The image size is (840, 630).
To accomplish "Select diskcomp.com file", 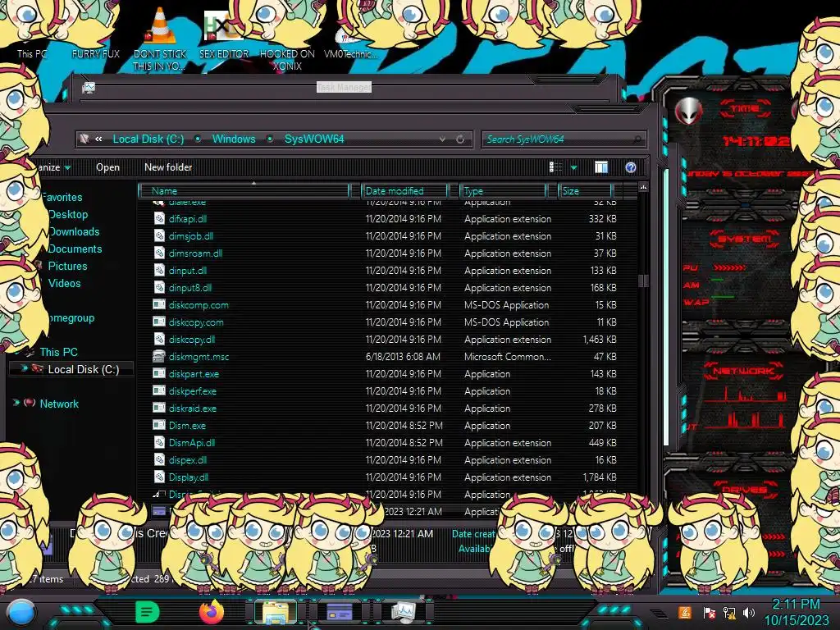I will tap(199, 305).
